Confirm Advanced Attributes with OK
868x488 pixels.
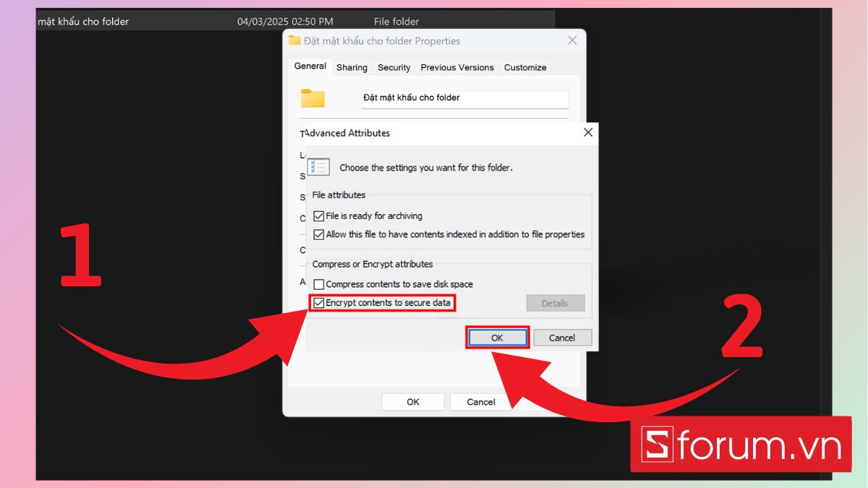pyautogui.click(x=497, y=338)
